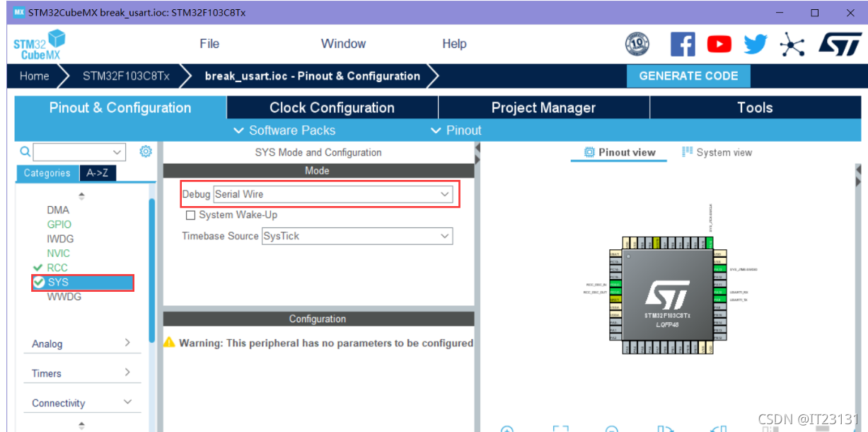Switch to Pinout view
This screenshot has height=432, width=868.
coord(620,152)
